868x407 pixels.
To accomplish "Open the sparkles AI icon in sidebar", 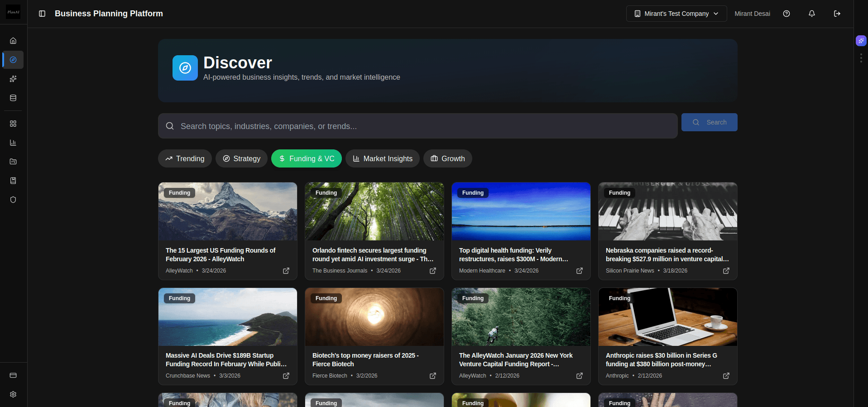I will tap(13, 79).
